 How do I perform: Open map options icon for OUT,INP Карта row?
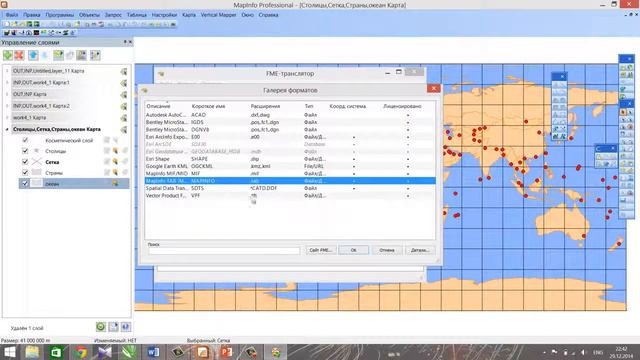[x=123, y=95]
